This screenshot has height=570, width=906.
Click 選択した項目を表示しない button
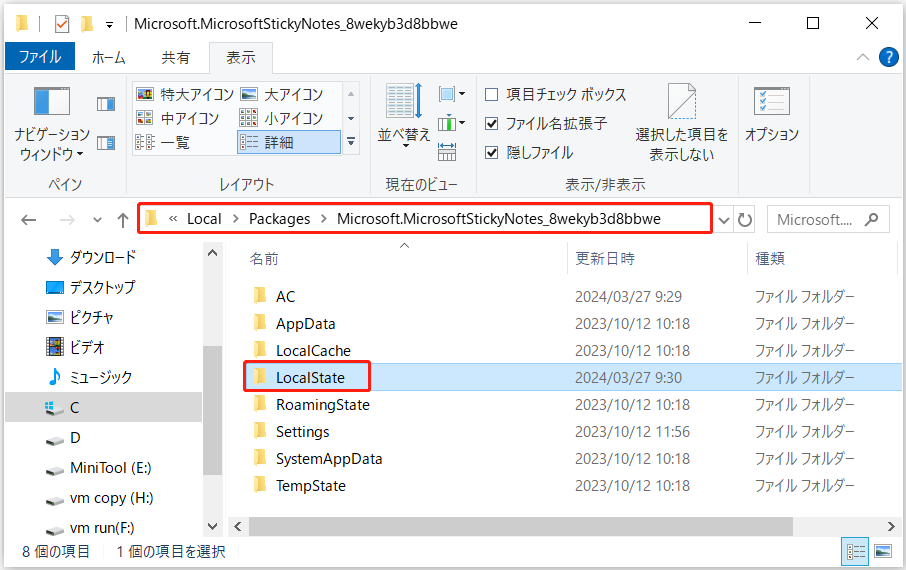[x=682, y=123]
